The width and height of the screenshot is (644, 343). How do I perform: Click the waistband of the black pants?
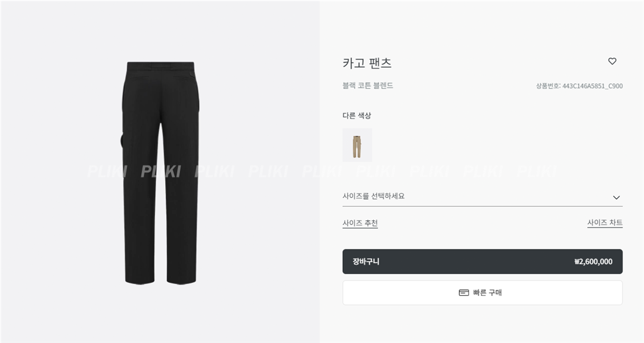coord(160,66)
